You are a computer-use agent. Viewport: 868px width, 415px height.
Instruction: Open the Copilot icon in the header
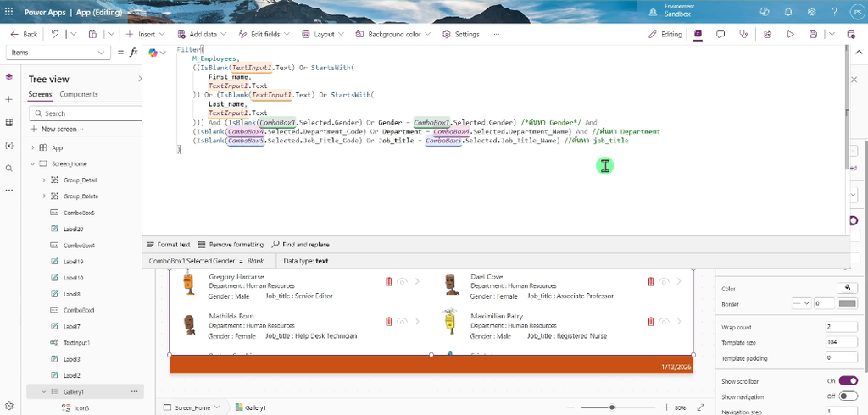[x=765, y=11]
